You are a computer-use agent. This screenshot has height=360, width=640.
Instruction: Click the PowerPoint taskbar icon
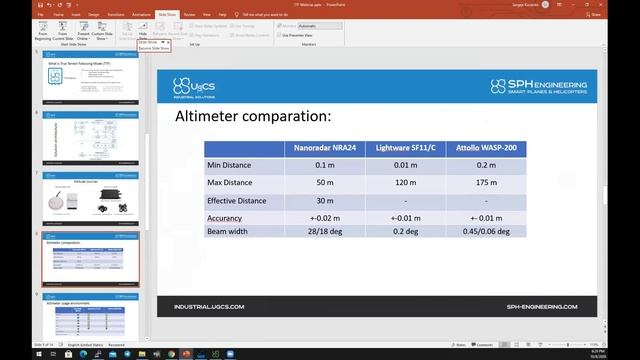point(186,354)
